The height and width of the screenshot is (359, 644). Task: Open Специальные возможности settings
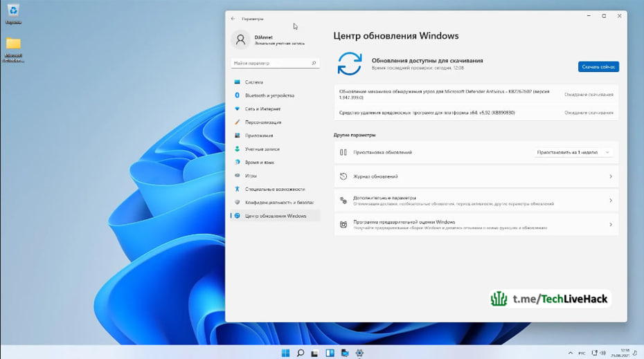(275, 189)
